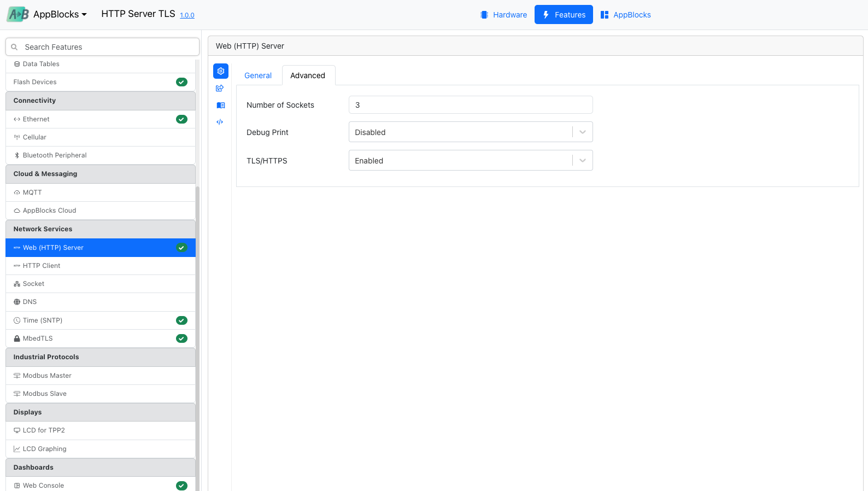Toggle the Flash Devices green checkmark
Image resolution: width=868 pixels, height=491 pixels.
(182, 82)
